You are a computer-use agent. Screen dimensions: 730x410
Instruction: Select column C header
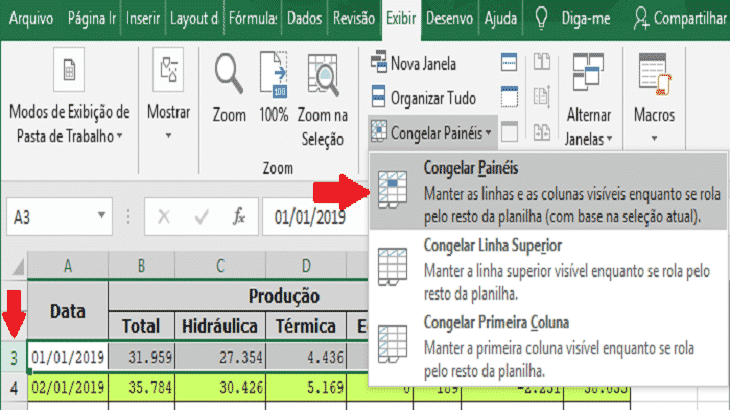pos(220,266)
